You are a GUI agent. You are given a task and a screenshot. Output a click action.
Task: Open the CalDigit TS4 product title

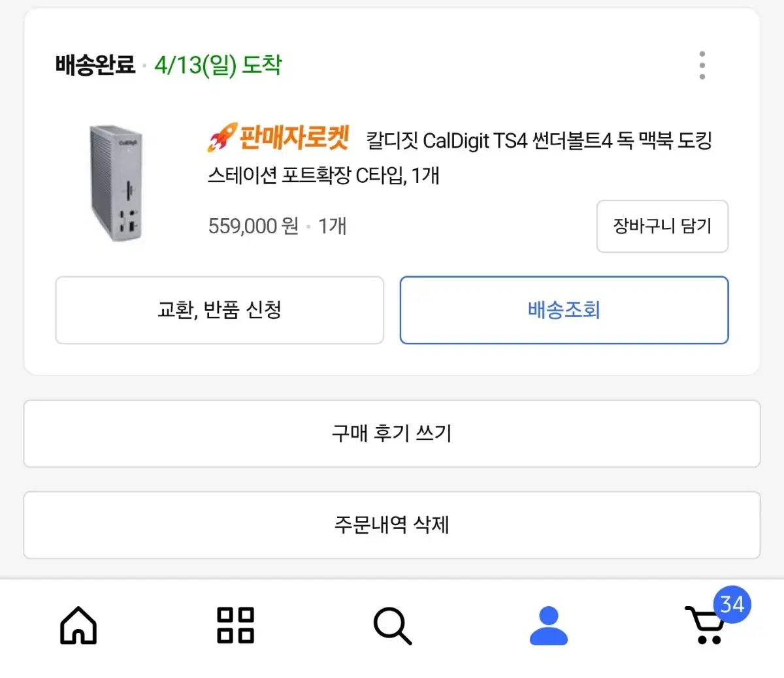coord(538,140)
